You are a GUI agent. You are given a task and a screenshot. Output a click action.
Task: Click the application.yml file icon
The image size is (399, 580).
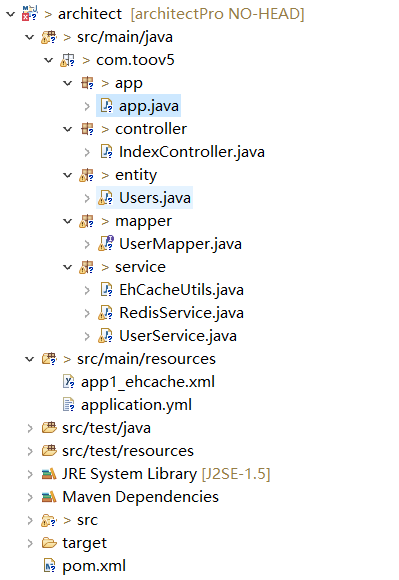69,405
